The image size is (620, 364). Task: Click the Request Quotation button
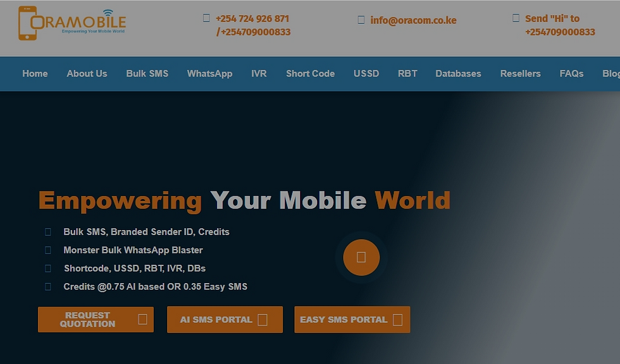pyautogui.click(x=96, y=319)
